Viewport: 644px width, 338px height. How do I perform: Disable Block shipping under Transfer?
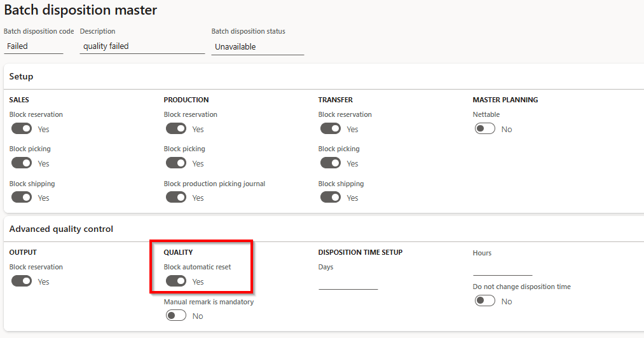(x=331, y=198)
